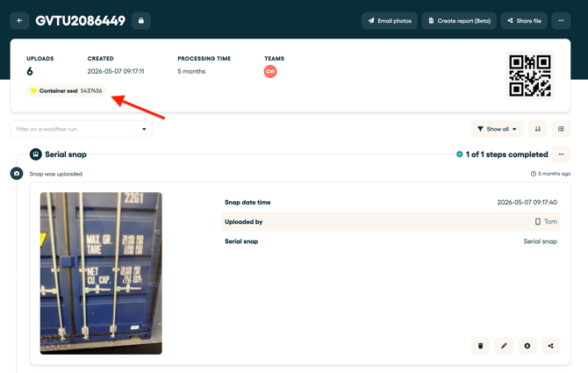Expand the Show all filter dropdown
The width and height of the screenshot is (588, 373).
pyautogui.click(x=497, y=129)
